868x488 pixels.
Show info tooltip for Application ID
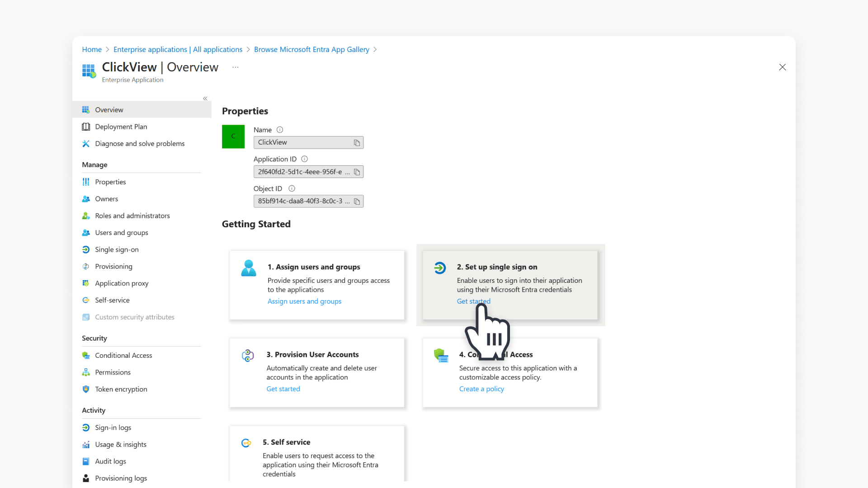304,159
